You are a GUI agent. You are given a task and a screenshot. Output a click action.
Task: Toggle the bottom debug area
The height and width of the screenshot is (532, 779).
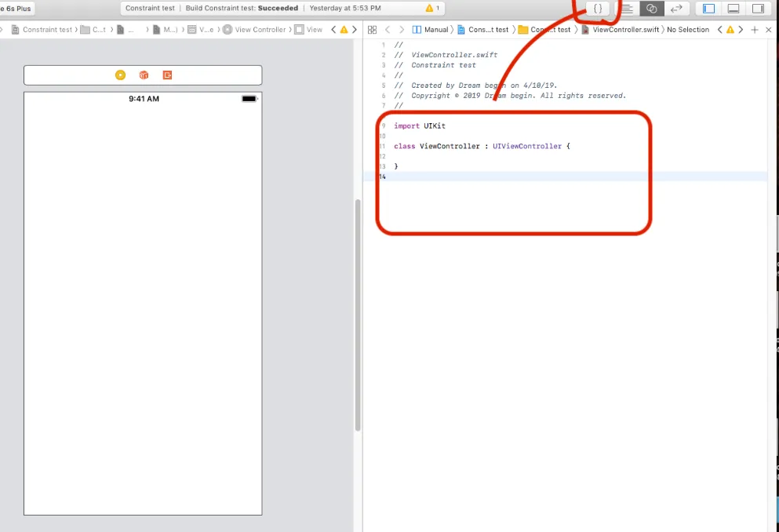coord(733,9)
